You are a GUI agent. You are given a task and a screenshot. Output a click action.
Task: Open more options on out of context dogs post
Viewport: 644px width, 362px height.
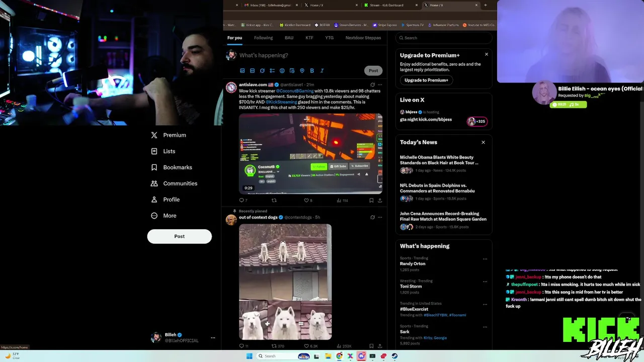pos(380,217)
